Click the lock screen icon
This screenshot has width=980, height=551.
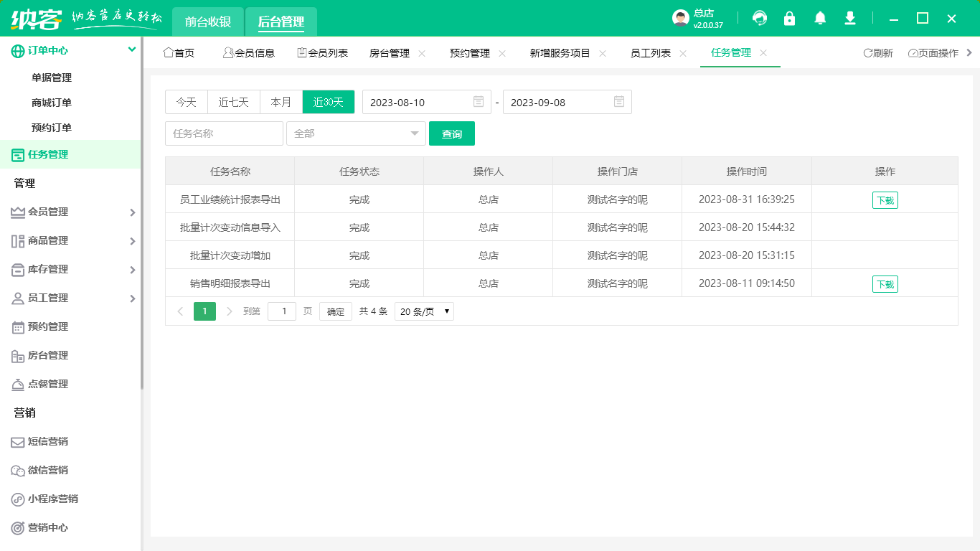[790, 19]
